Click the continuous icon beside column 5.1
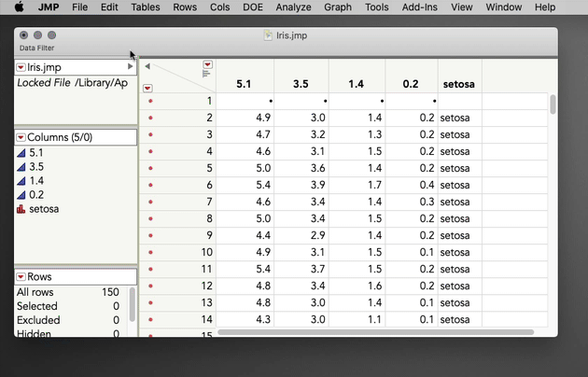The width and height of the screenshot is (588, 377). 21,153
